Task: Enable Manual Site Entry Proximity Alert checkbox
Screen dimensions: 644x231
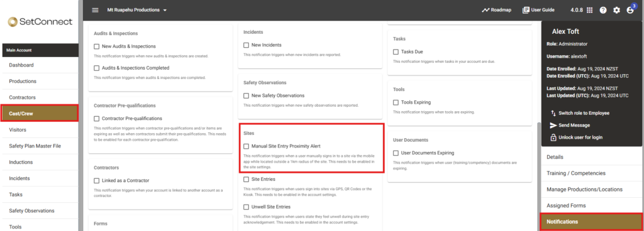Action: tap(246, 146)
